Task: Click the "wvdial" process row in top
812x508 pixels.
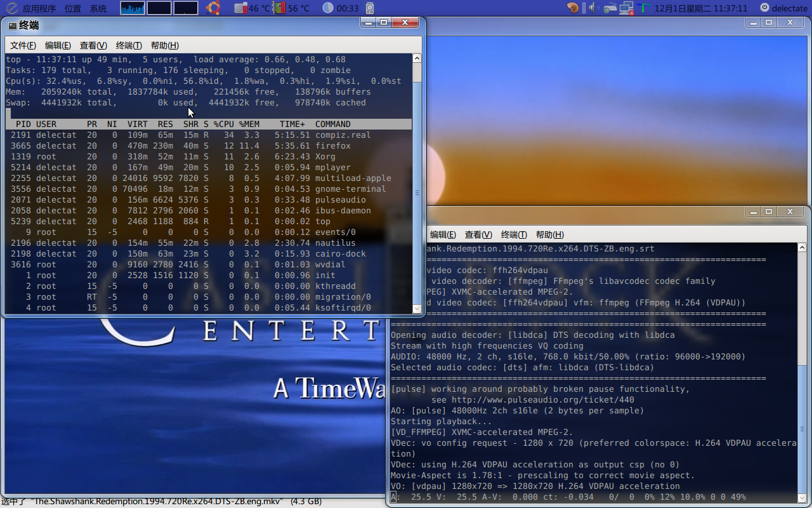Action: coord(209,265)
